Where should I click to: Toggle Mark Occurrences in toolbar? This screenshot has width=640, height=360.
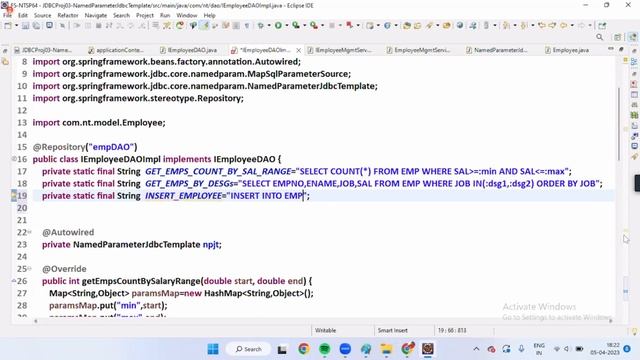coord(205,25)
